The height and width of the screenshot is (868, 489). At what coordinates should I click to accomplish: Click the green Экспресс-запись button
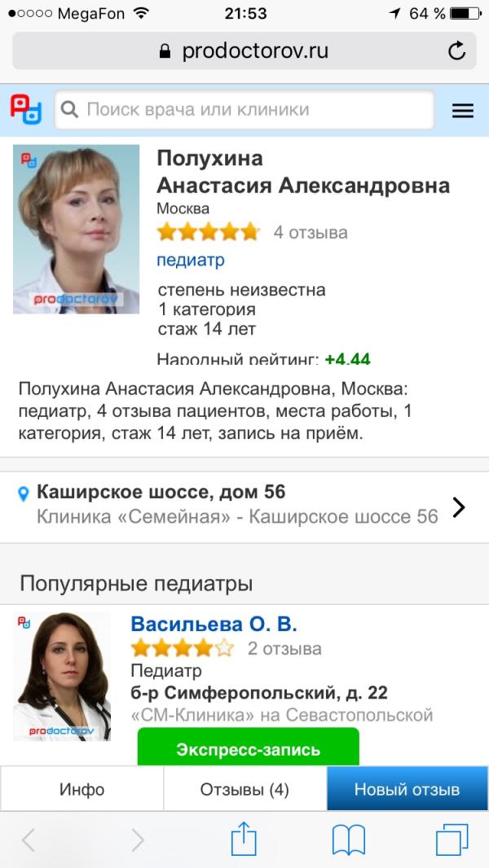click(x=248, y=747)
